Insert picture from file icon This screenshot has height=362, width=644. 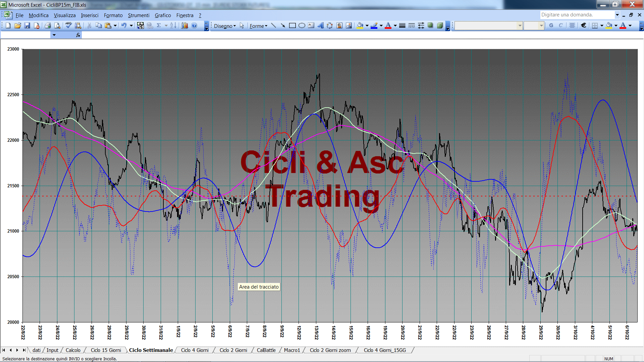(349, 25)
